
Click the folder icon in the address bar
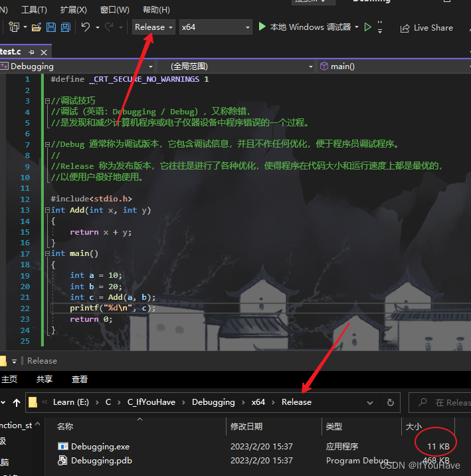33,402
